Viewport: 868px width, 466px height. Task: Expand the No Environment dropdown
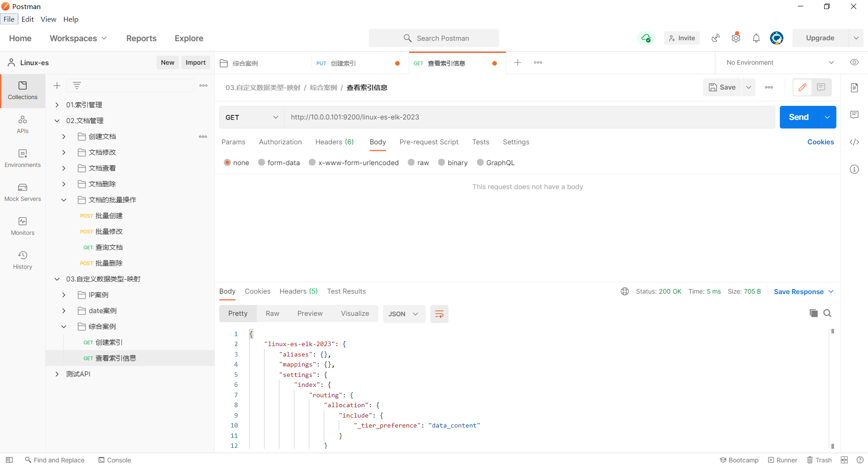tap(778, 62)
